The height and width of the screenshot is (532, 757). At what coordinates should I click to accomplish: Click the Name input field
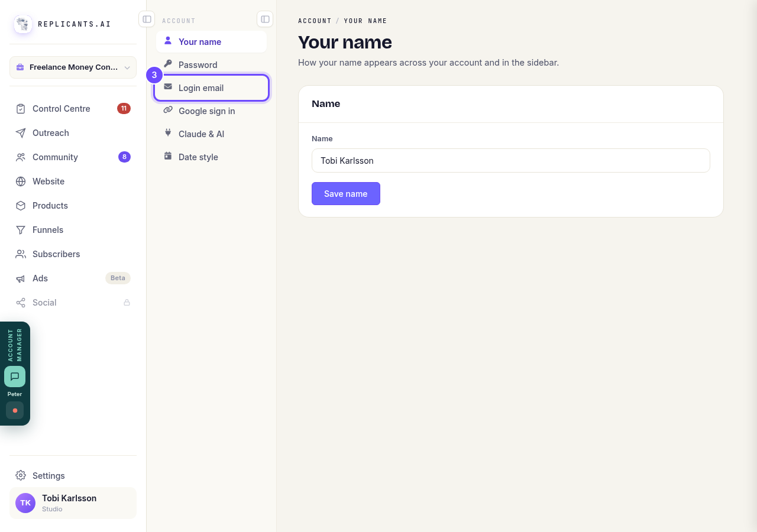click(511, 161)
